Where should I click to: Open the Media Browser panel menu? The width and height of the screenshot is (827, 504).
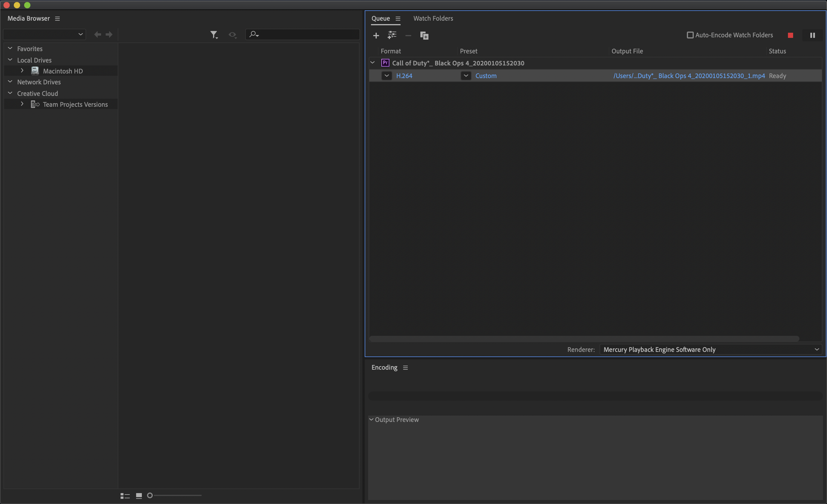(57, 18)
